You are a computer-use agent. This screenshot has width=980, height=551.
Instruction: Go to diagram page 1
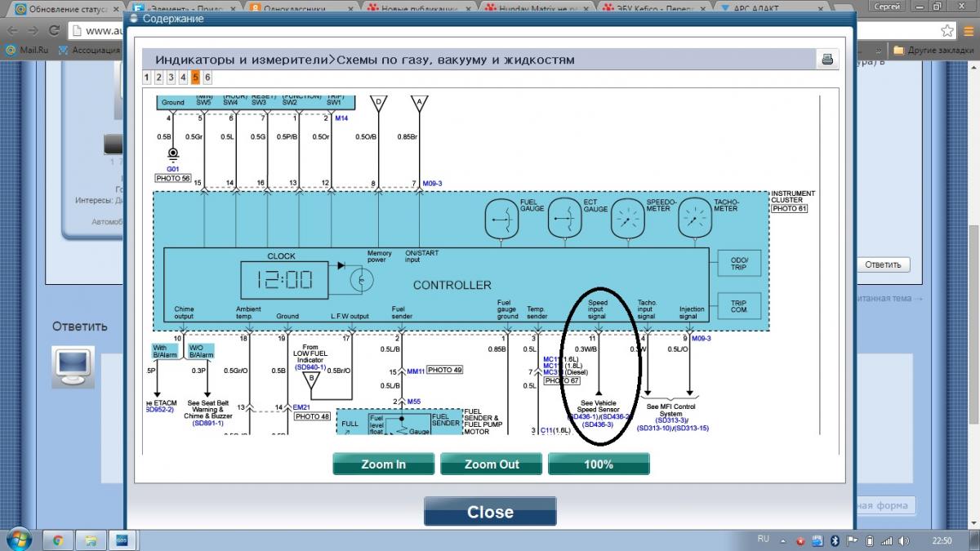[147, 78]
